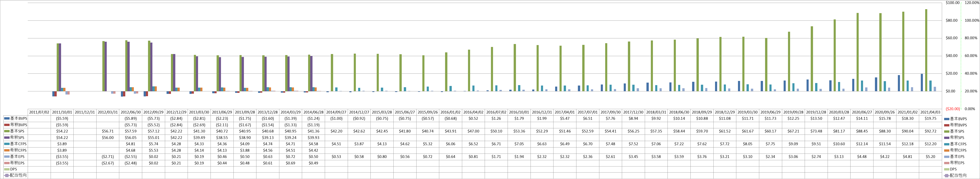Screen dimensions: 980x179
Task: Click the $73.48 cell under 2019/12/28
Action: point(816,131)
